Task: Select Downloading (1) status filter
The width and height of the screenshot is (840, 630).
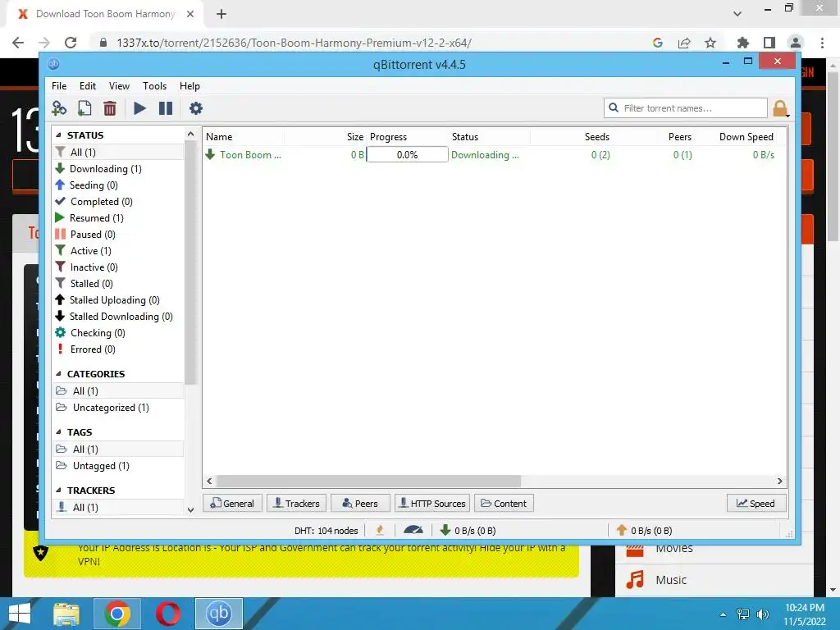Action: tap(118, 169)
